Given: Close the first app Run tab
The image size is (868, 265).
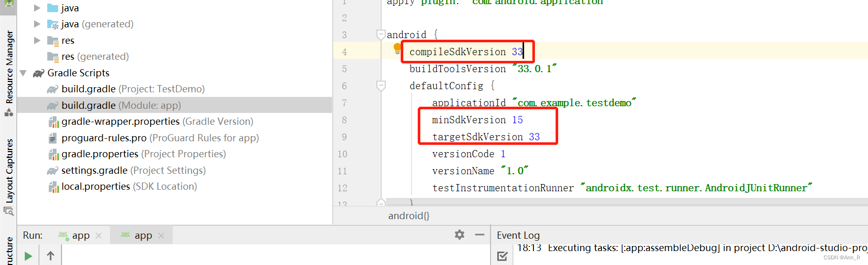Looking at the screenshot, I should point(99,236).
